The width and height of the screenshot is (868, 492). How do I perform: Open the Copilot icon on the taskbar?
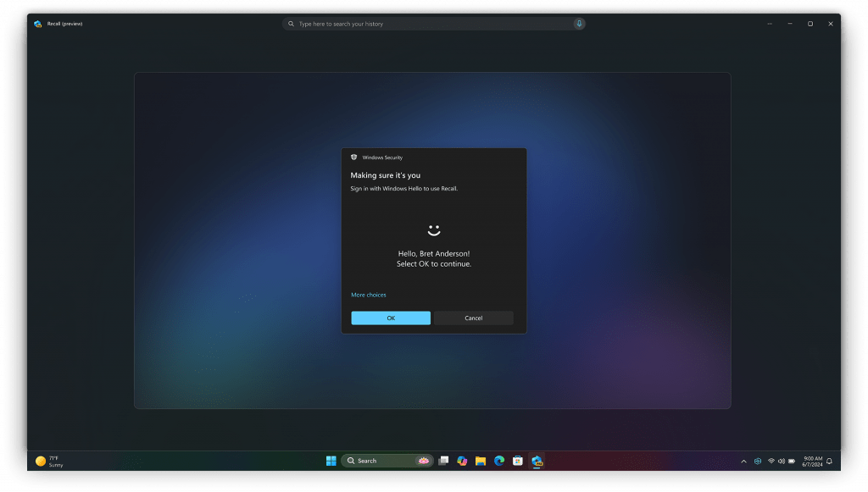click(462, 461)
